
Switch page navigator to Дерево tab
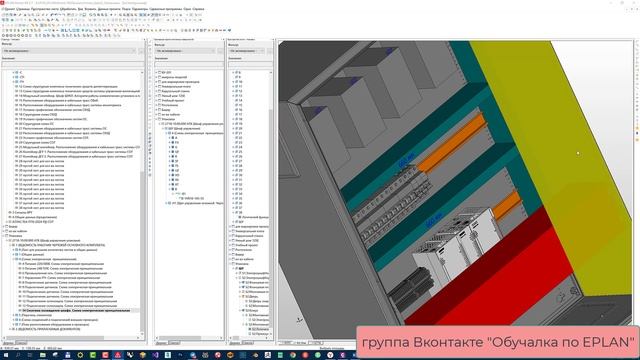pyautogui.click(x=8, y=343)
